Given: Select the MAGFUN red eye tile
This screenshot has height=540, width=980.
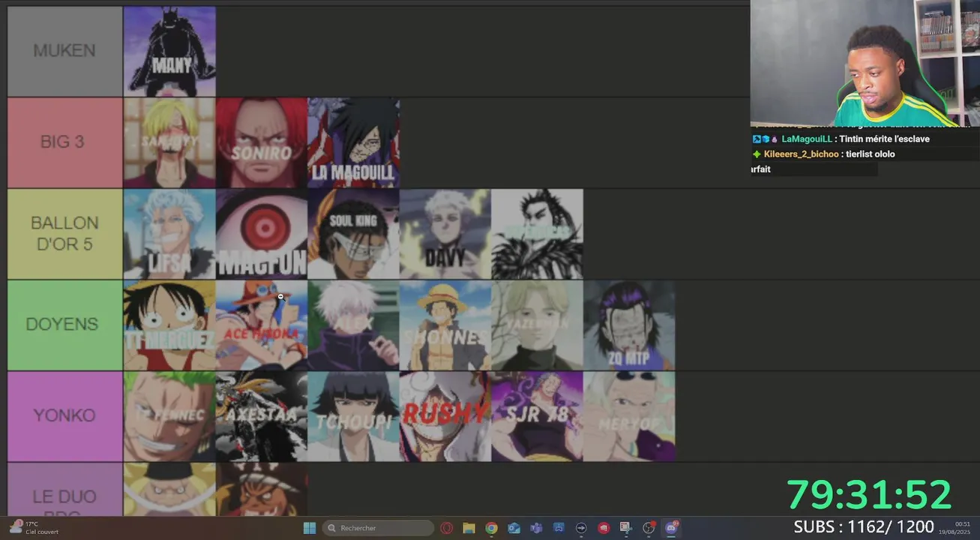Looking at the screenshot, I should click(x=262, y=234).
